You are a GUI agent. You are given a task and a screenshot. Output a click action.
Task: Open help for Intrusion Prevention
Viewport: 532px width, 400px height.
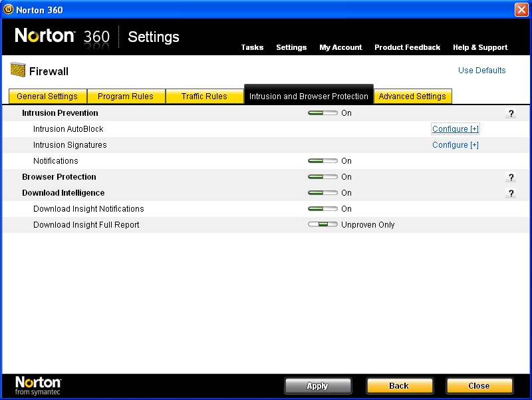511,113
